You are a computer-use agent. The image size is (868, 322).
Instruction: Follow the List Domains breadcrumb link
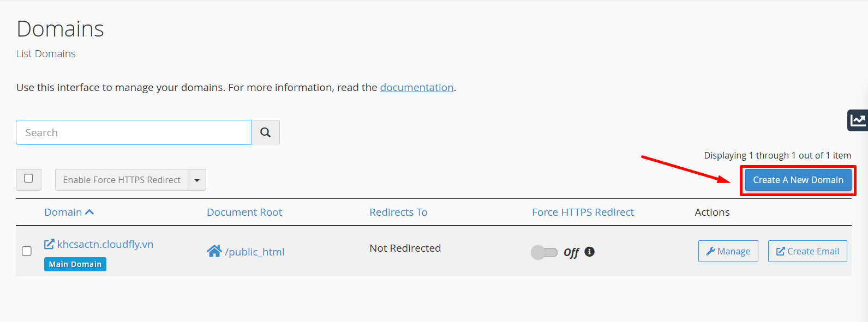pyautogui.click(x=46, y=53)
